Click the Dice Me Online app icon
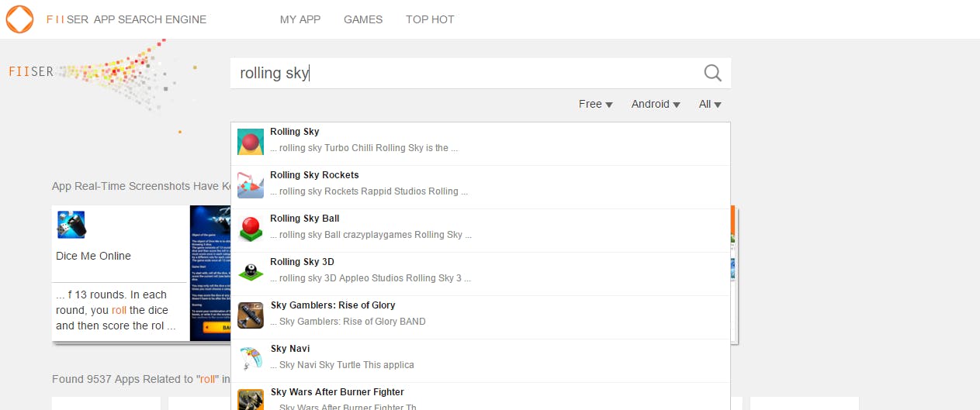This screenshot has width=980, height=410. point(71,225)
